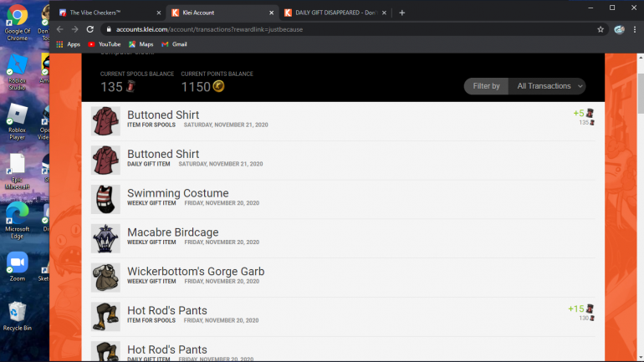
Task: Click the +5 spools amount
Action: (579, 113)
